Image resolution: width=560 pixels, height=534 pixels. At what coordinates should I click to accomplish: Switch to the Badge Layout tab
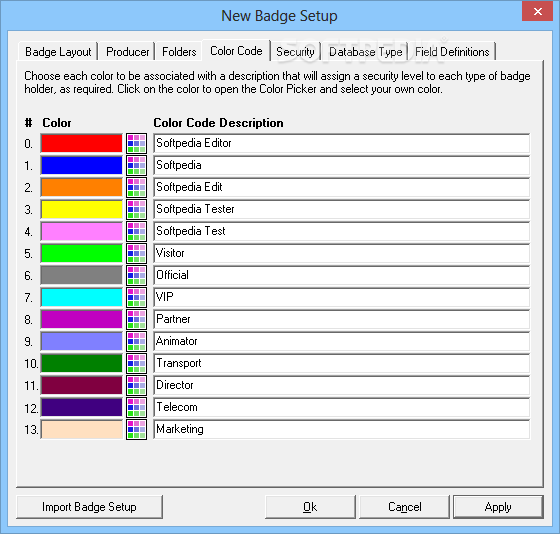[58, 52]
